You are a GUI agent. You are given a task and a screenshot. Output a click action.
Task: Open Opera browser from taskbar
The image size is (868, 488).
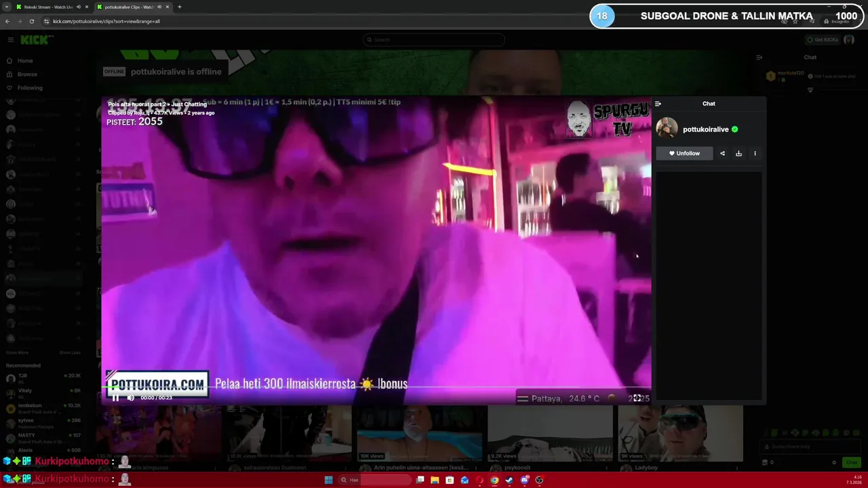click(x=479, y=480)
